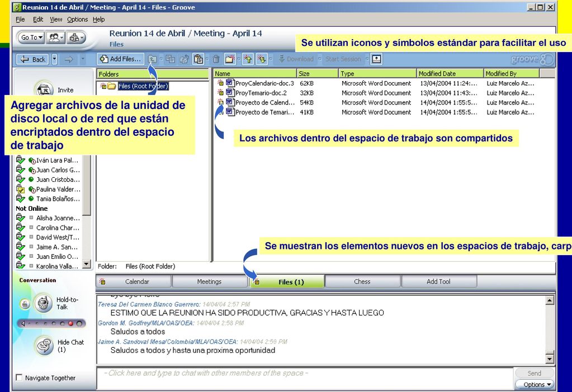Switch to the Calendar tab
This screenshot has height=392, width=572.
[134, 281]
